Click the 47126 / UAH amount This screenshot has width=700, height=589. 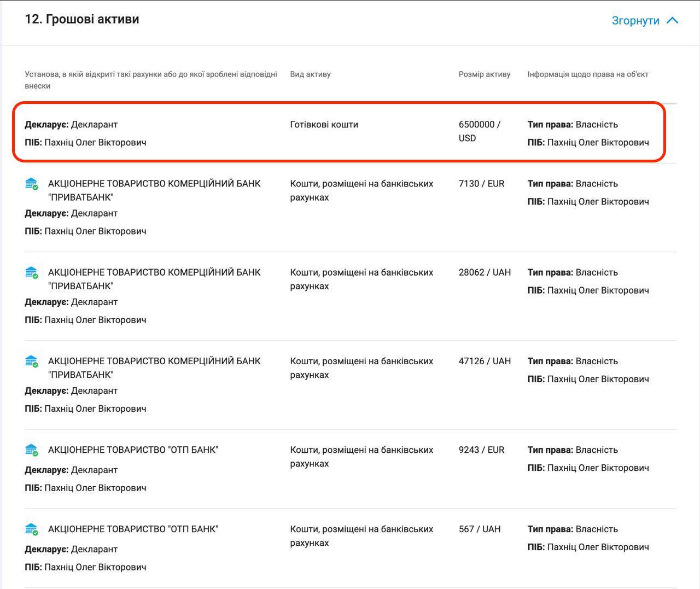click(x=485, y=361)
